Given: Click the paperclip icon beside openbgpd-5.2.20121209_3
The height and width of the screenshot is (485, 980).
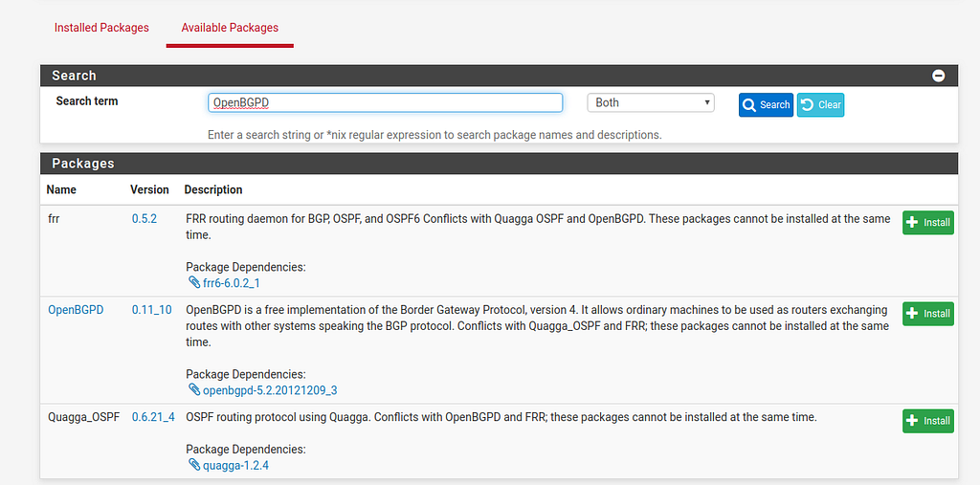Looking at the screenshot, I should click(193, 390).
